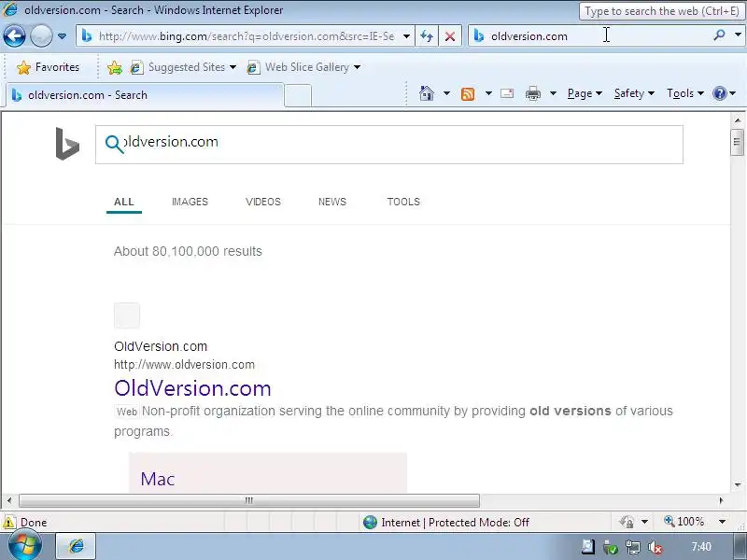Viewport: 747px width, 560px height.
Task: Click the RSS Feeds icon
Action: tap(468, 94)
